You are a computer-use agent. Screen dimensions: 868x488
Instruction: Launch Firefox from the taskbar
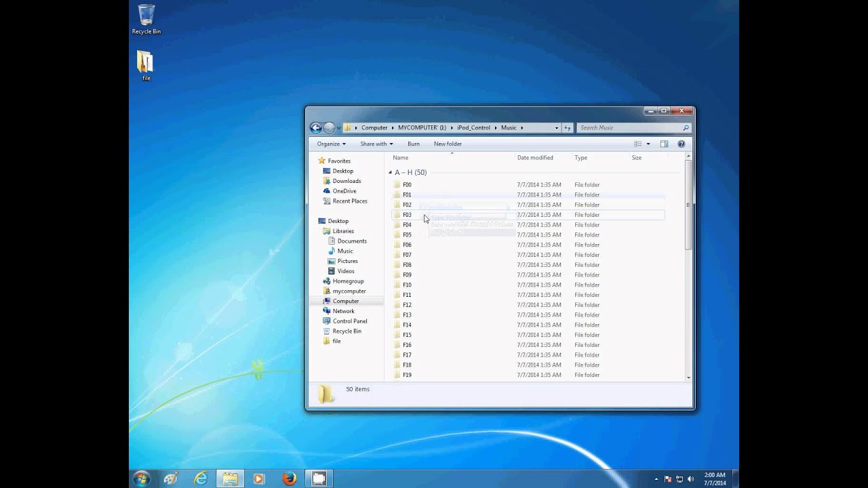(x=290, y=479)
